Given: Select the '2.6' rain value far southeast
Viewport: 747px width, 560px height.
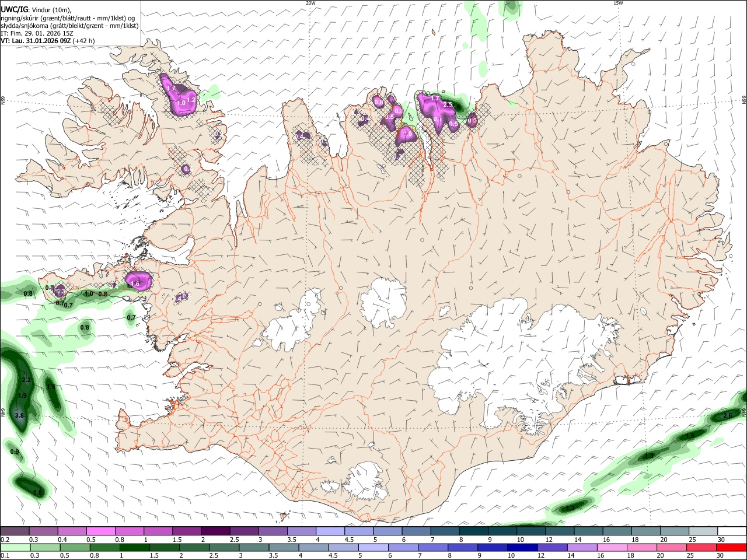Looking at the screenshot, I should (x=727, y=415).
